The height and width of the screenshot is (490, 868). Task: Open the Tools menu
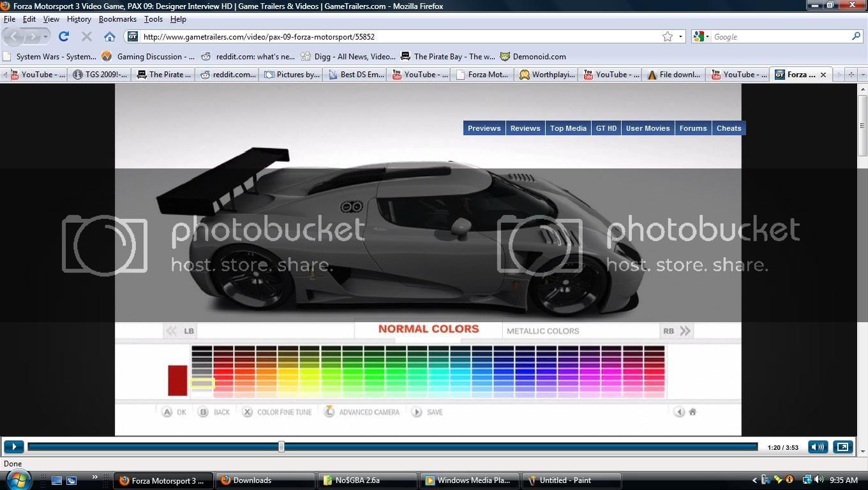pos(153,19)
